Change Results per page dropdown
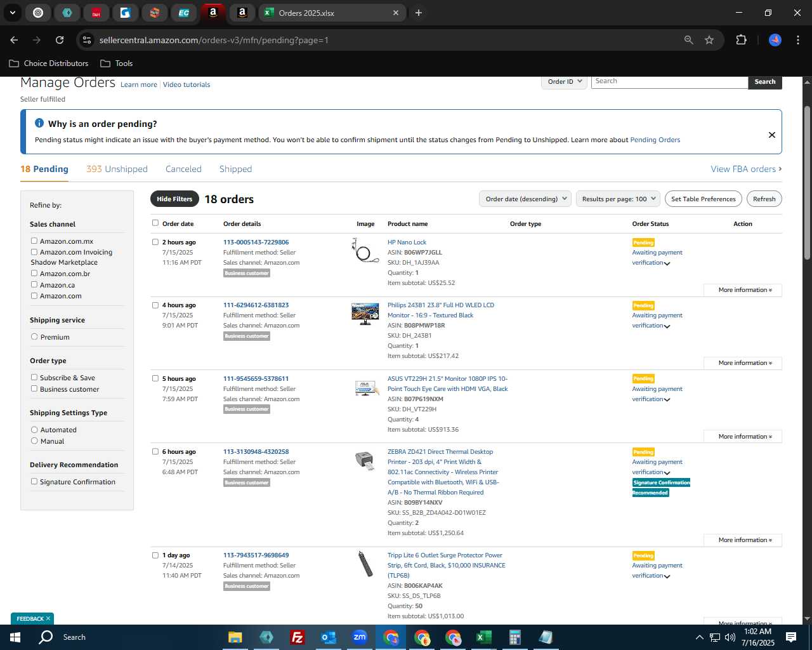Image resolution: width=812 pixels, height=650 pixels. point(618,199)
